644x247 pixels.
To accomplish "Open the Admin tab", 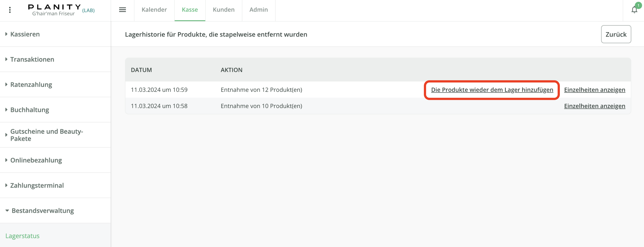I will [258, 10].
